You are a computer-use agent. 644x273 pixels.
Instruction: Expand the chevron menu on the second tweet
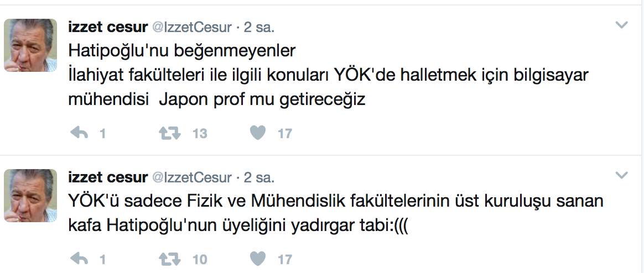[x=622, y=176]
